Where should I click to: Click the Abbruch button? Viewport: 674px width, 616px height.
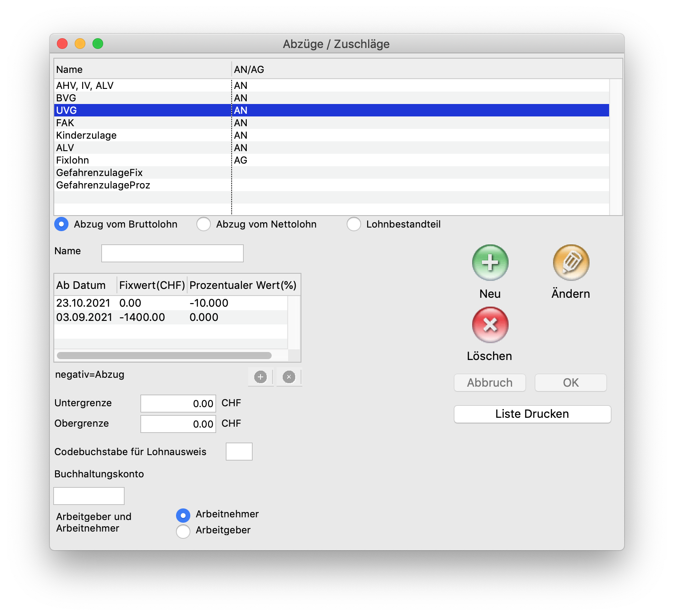pyautogui.click(x=489, y=383)
